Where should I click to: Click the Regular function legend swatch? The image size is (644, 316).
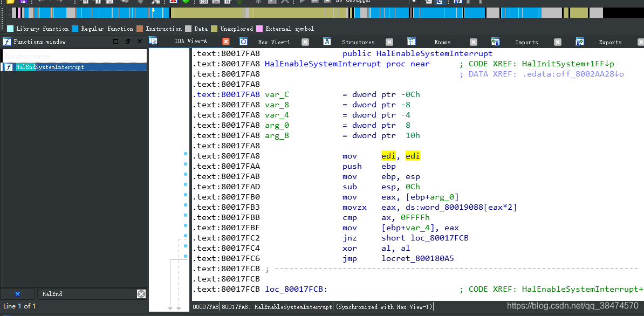[75, 29]
